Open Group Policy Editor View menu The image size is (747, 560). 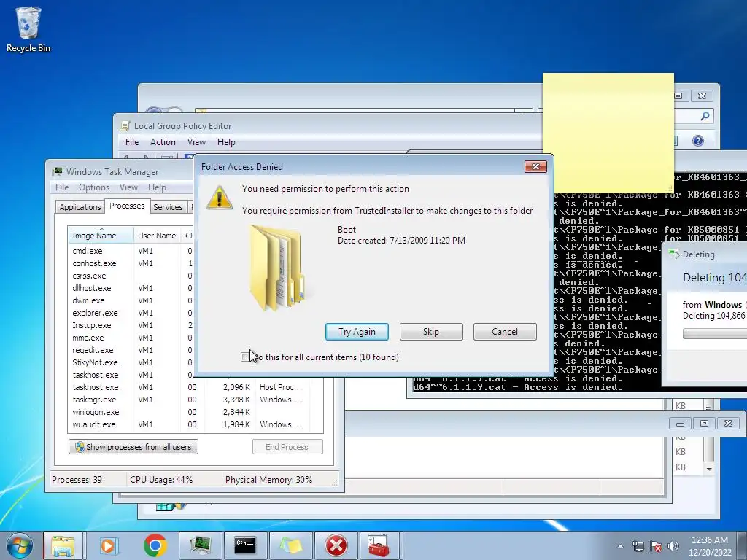196,142
